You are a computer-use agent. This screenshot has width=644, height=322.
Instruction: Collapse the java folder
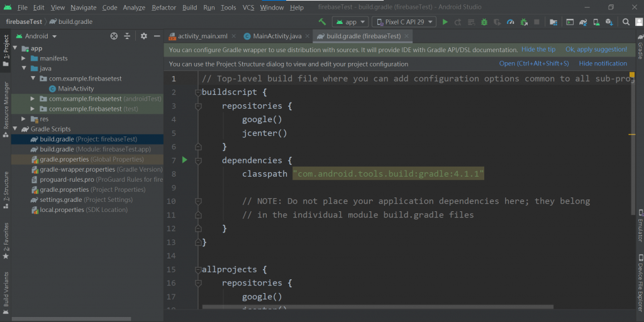click(24, 69)
